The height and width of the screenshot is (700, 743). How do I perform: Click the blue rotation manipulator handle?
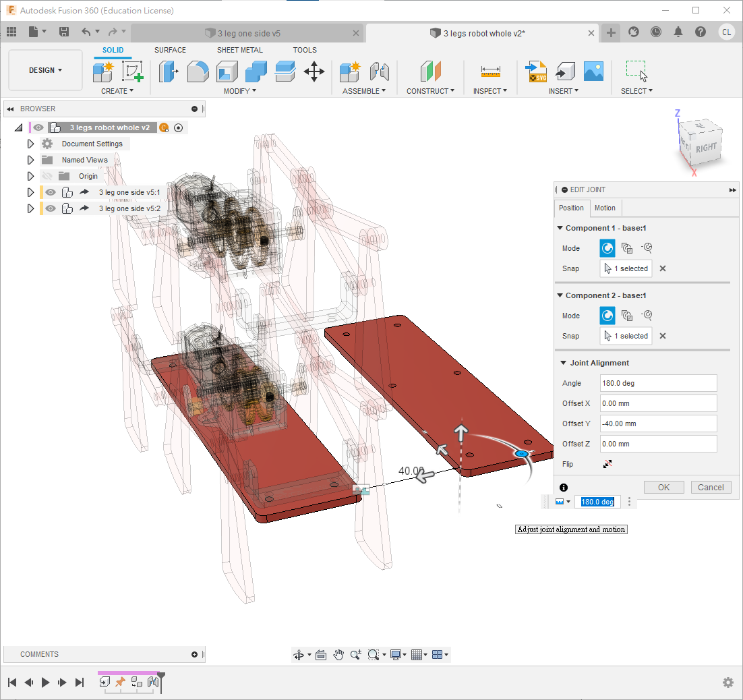pos(521,454)
